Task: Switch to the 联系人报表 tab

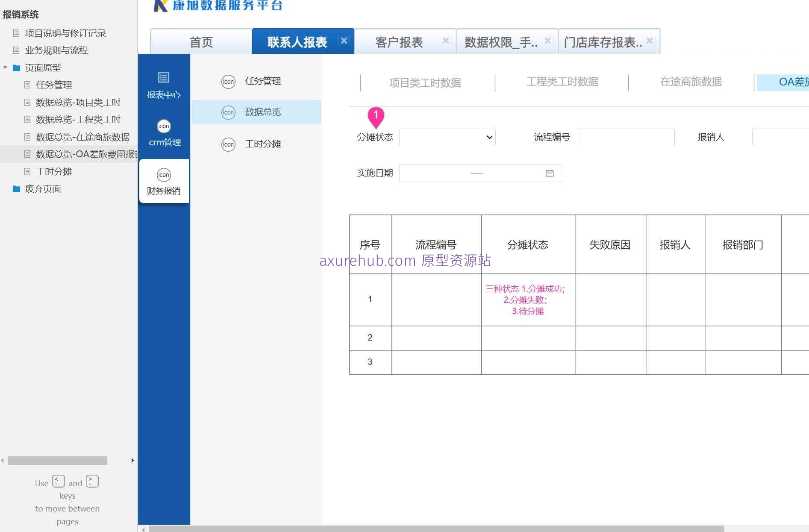Action: pos(303,41)
